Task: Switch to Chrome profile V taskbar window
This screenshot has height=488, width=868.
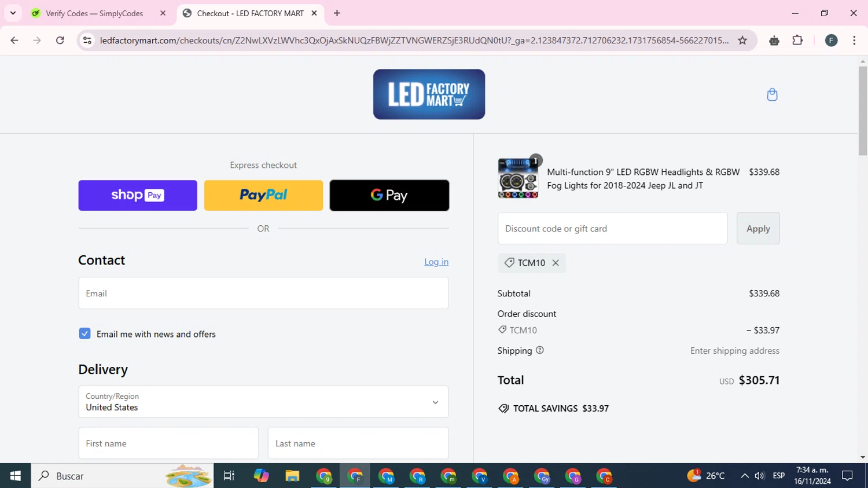Action: (480, 476)
